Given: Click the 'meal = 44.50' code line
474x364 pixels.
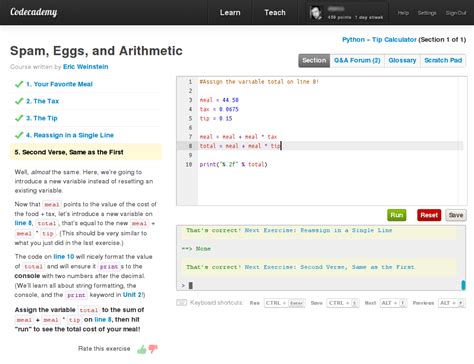Looking at the screenshot, I should click(219, 100).
